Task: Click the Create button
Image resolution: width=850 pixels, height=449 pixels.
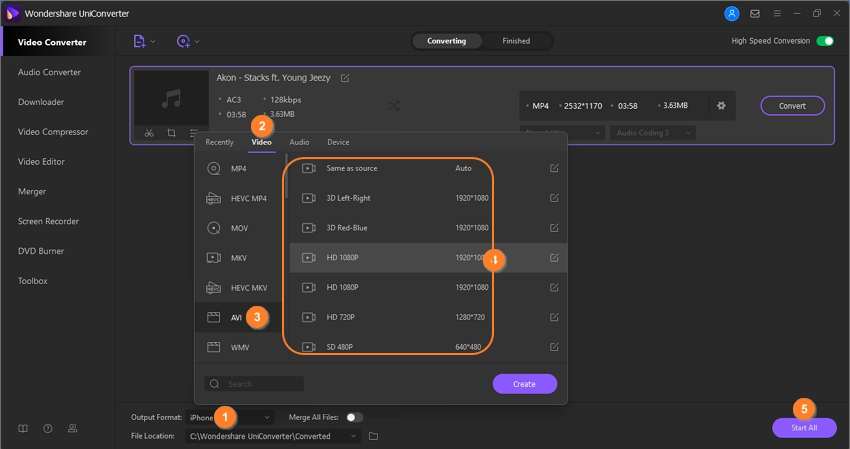Action: pyautogui.click(x=524, y=384)
